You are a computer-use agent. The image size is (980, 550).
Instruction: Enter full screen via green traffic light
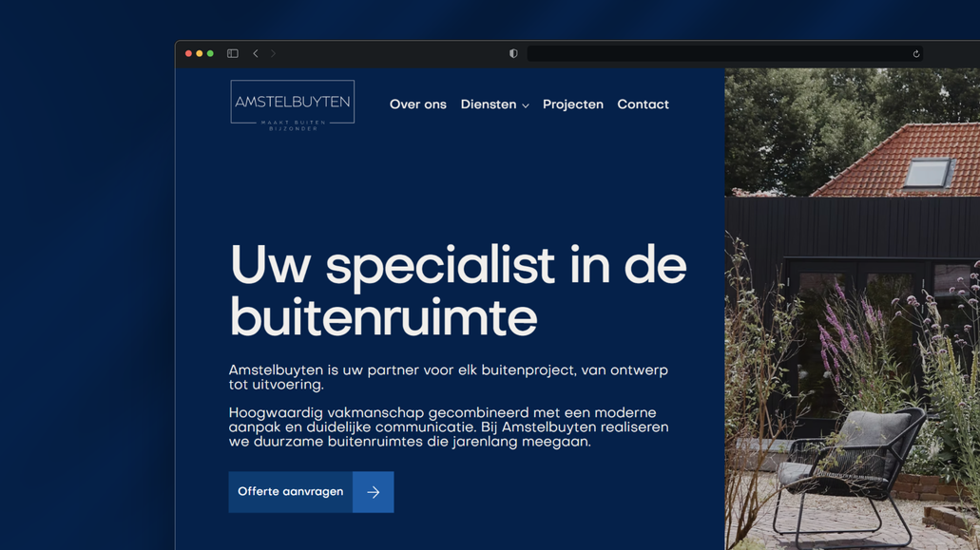pyautogui.click(x=211, y=53)
